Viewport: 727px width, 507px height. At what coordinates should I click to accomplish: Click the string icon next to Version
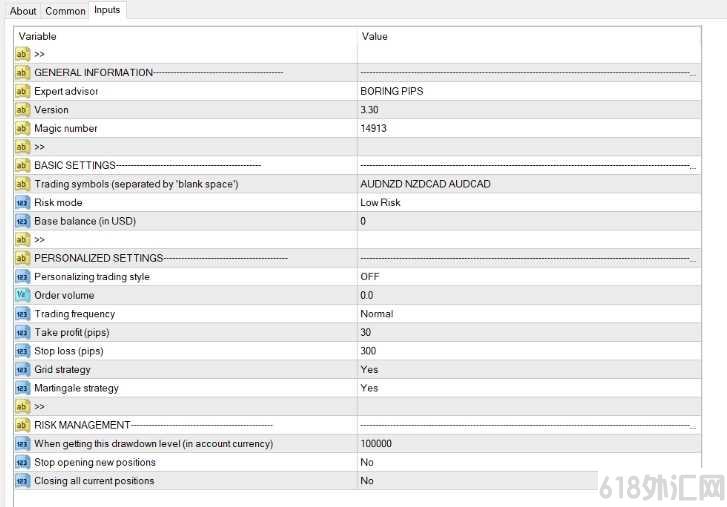point(22,110)
